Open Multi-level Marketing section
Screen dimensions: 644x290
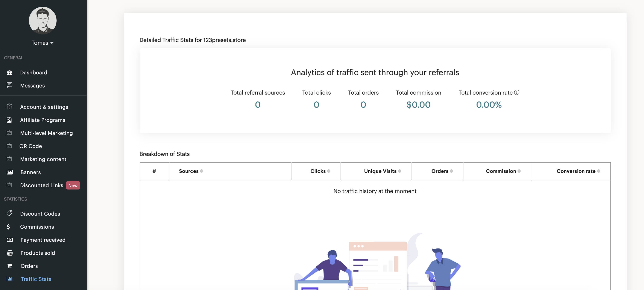47,133
